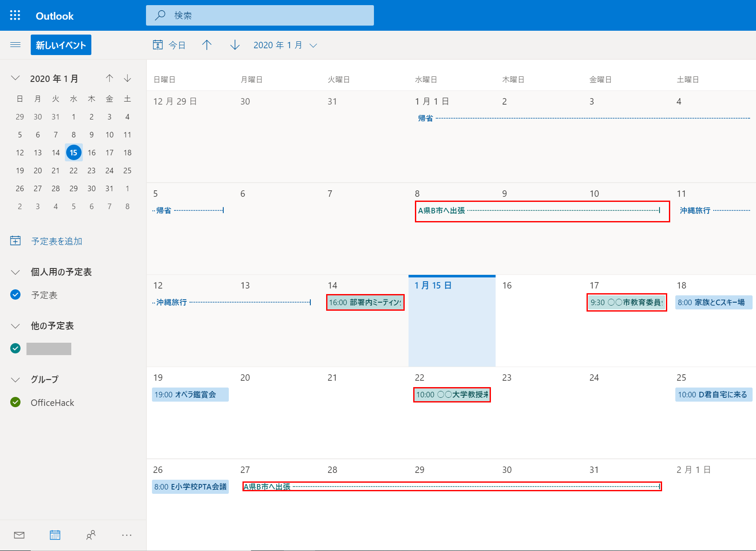Click the Today calendar icon in the toolbar

click(x=158, y=45)
